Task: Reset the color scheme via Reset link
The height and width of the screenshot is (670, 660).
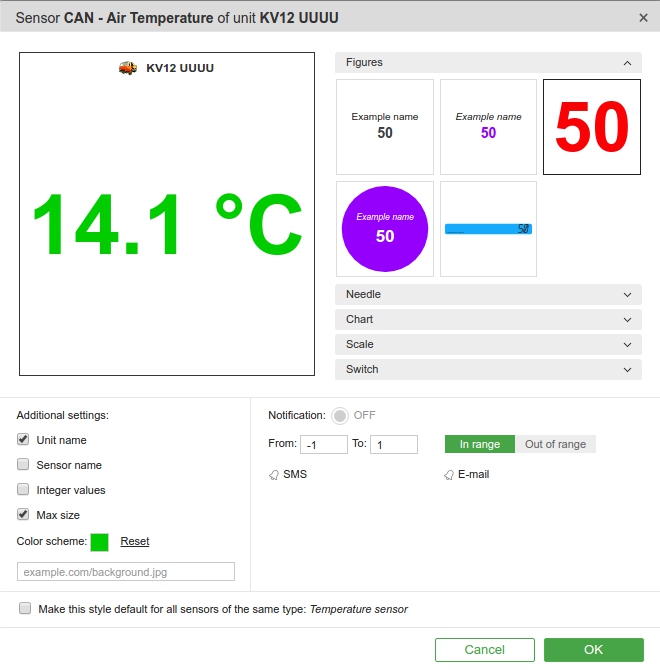Action: click(x=135, y=541)
